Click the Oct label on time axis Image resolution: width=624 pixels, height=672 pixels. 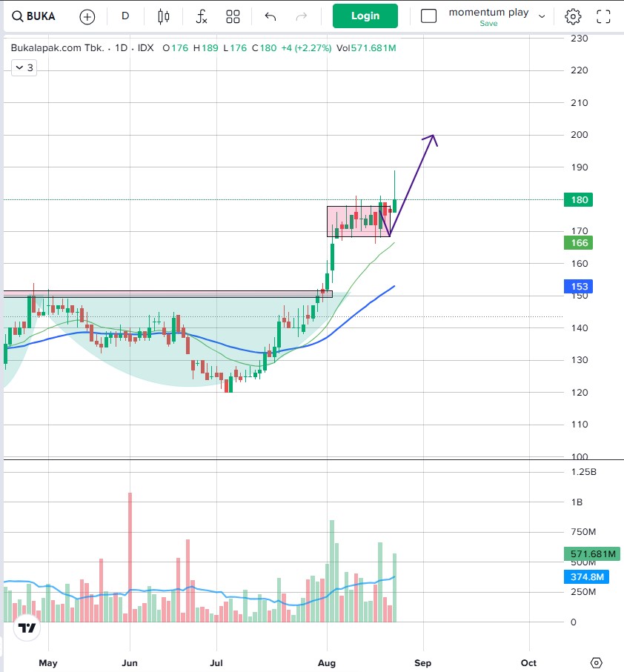click(x=528, y=663)
